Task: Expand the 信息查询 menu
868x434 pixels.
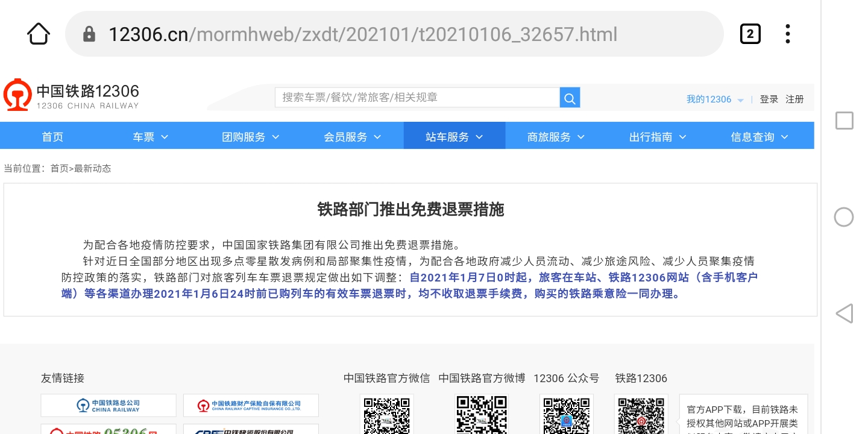Action: [760, 137]
